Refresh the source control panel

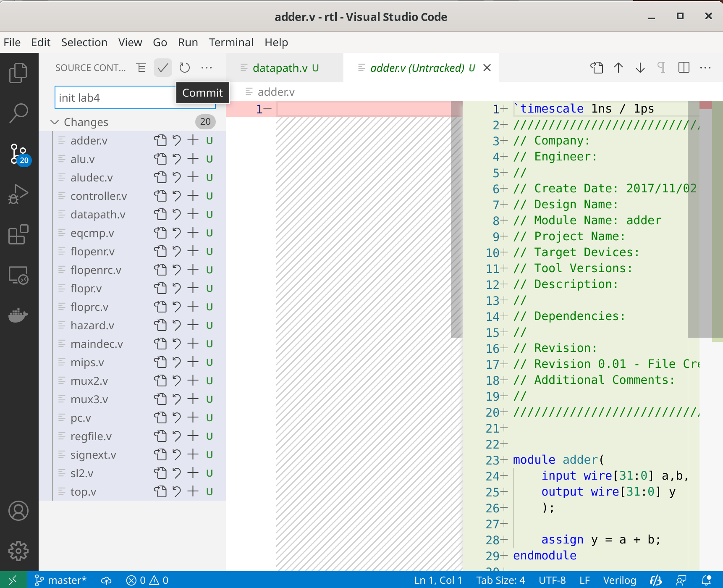click(185, 68)
